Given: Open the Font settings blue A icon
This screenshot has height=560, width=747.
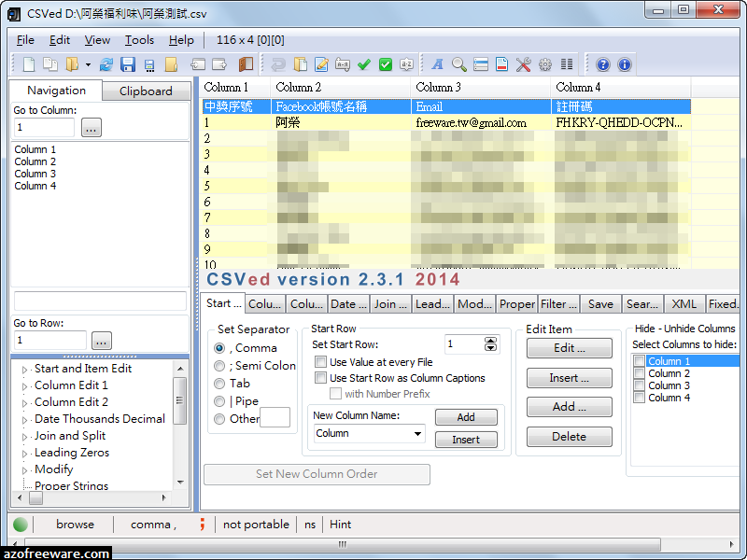Looking at the screenshot, I should click(437, 64).
